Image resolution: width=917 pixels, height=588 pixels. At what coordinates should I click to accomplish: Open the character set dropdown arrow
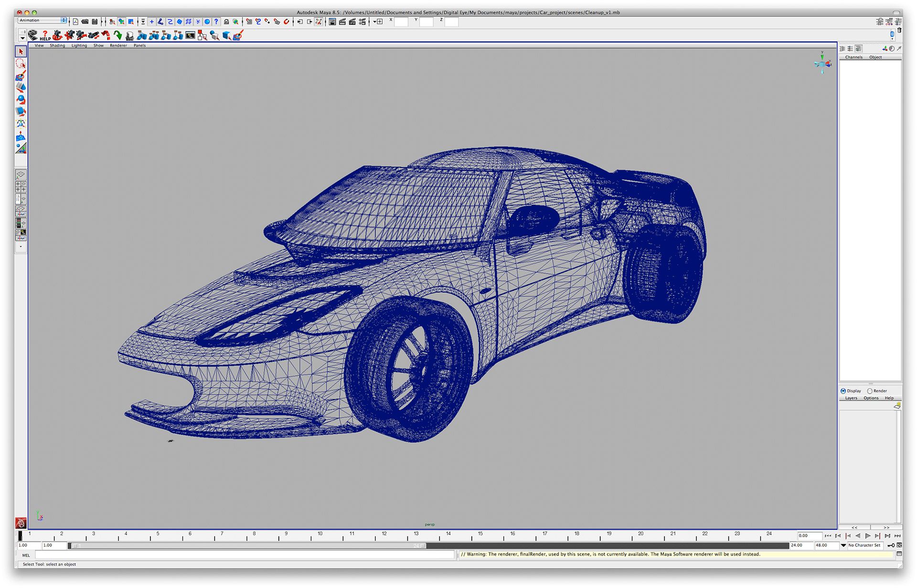click(843, 545)
